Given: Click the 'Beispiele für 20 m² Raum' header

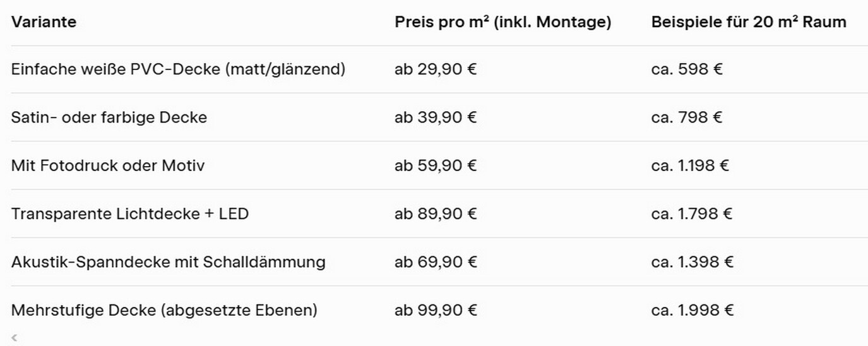Looking at the screenshot, I should point(748,22).
